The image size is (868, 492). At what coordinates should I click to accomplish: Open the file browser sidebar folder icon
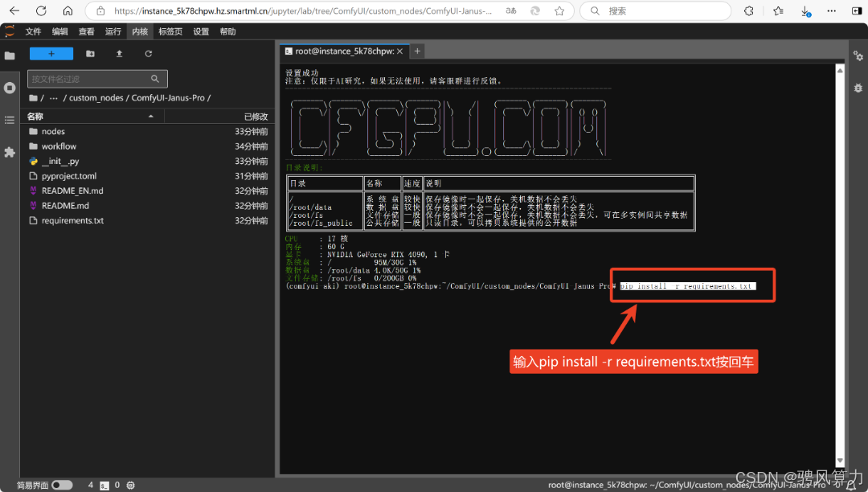pyautogui.click(x=10, y=55)
